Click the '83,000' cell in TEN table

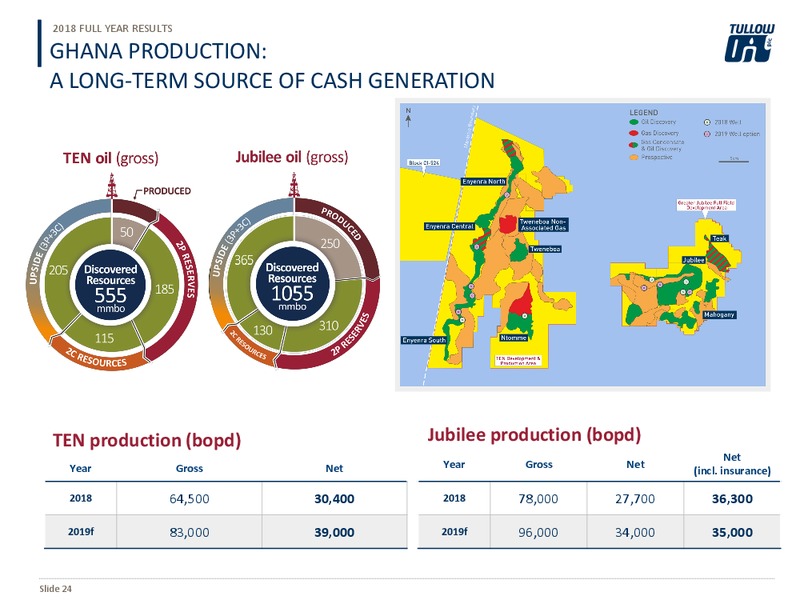pos(189,532)
